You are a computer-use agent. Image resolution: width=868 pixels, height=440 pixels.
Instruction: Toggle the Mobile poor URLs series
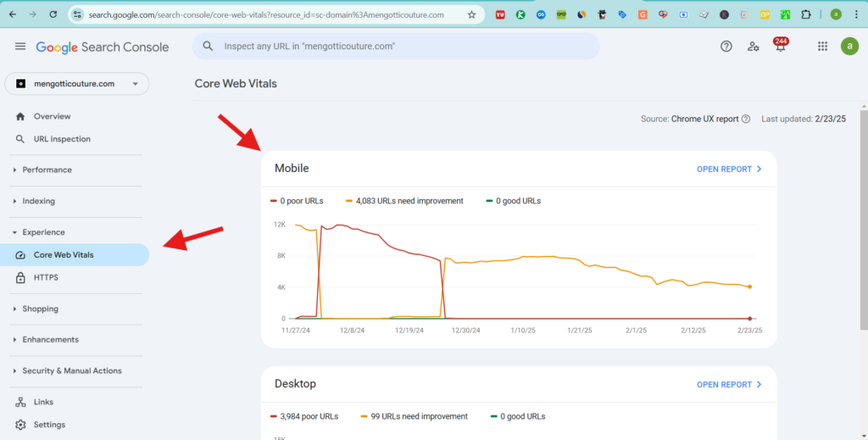coord(297,201)
